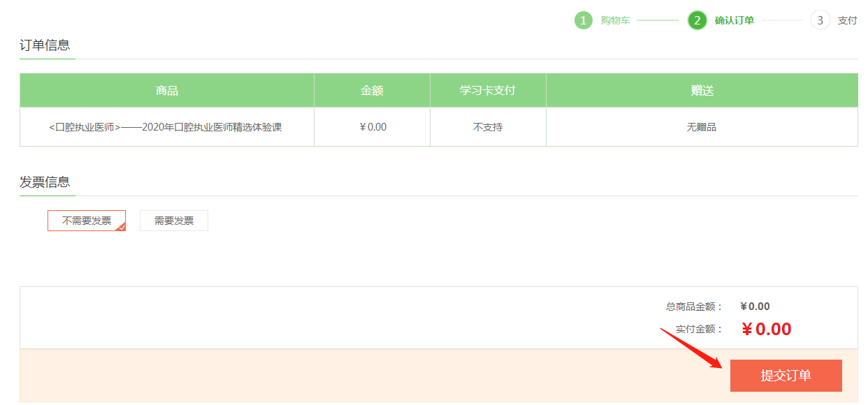The width and height of the screenshot is (868, 405).
Task: Click the step 1 circle icon
Action: 584,20
